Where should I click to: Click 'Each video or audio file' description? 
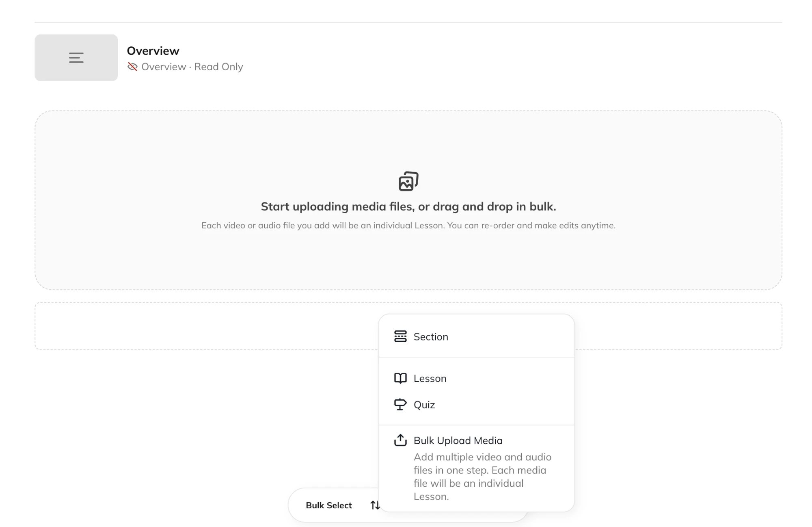coord(408,226)
